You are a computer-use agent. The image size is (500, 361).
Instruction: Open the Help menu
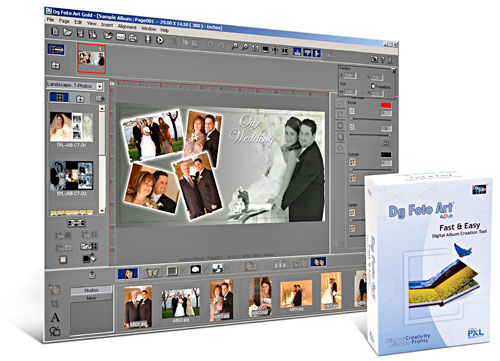pos(164,30)
